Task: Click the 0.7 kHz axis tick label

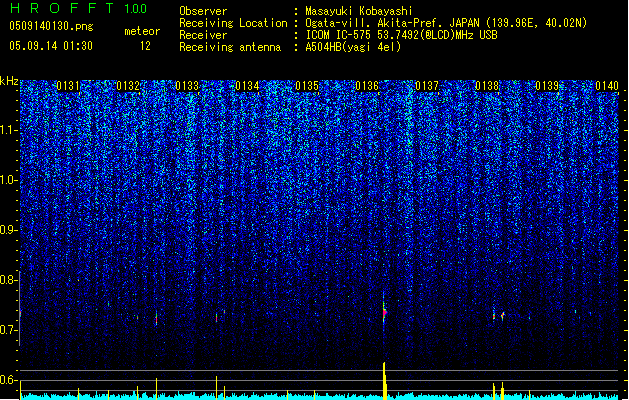Action: coord(9,330)
